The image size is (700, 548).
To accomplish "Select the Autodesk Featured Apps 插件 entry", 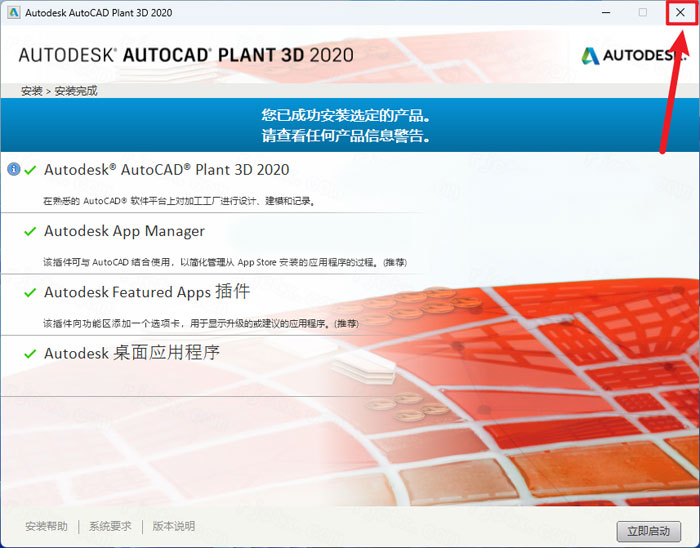I will click(x=147, y=292).
